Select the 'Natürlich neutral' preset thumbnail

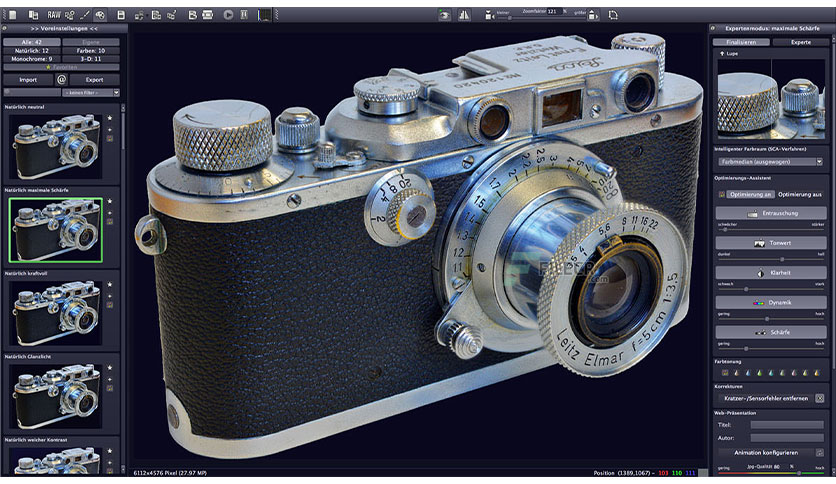point(56,146)
